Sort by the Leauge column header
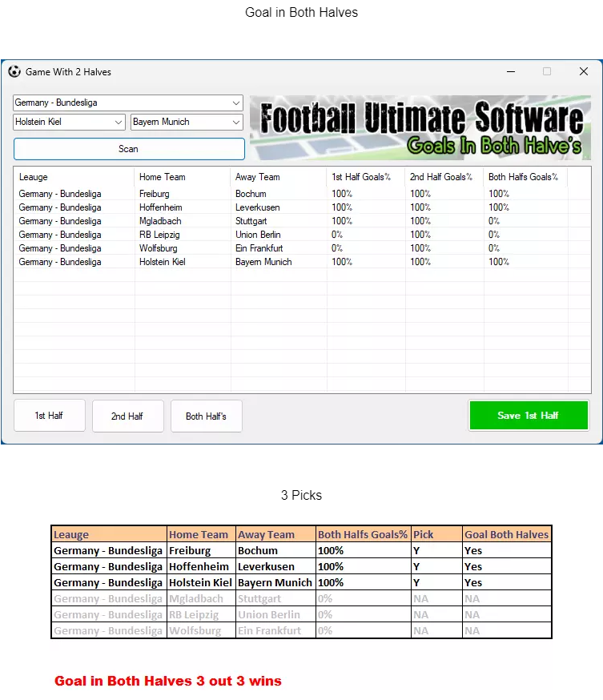Viewport: 603px width, 700px height. tap(74, 177)
